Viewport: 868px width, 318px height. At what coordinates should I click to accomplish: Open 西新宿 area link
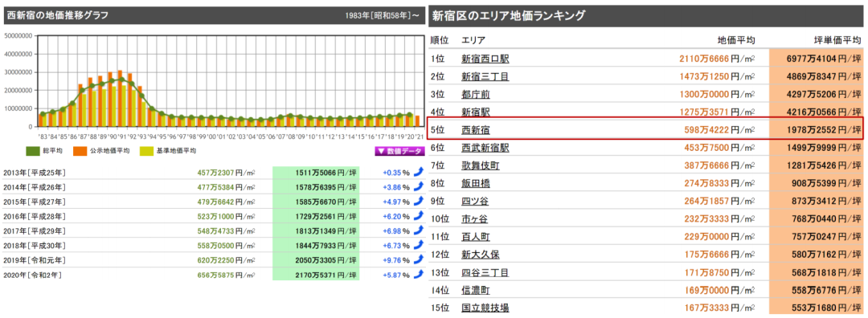click(x=476, y=130)
